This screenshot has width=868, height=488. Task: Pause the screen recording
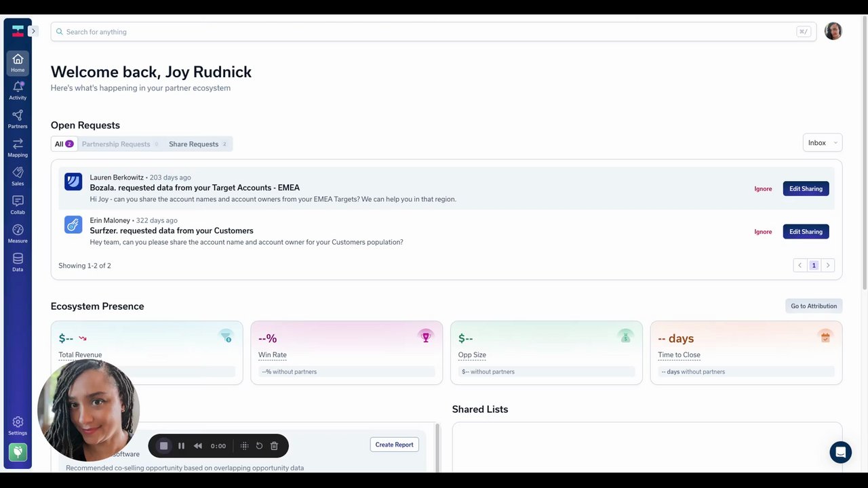(x=181, y=446)
